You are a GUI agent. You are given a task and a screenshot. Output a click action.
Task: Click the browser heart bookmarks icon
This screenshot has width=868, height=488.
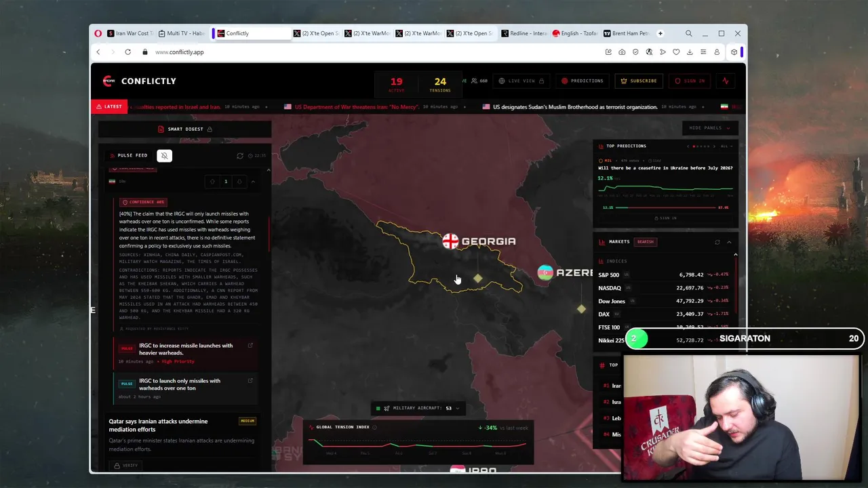coord(676,52)
